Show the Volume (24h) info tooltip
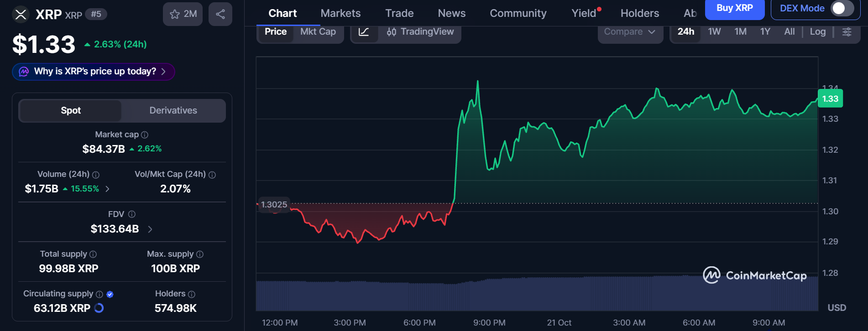Screen dimensions: 868x331 (96, 175)
